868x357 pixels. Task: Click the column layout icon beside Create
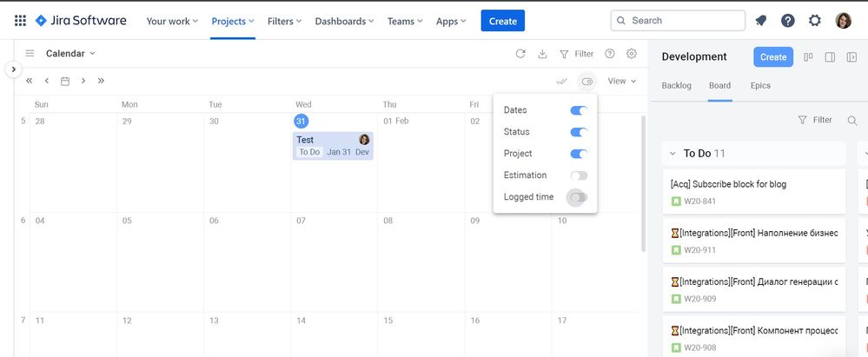coord(808,57)
